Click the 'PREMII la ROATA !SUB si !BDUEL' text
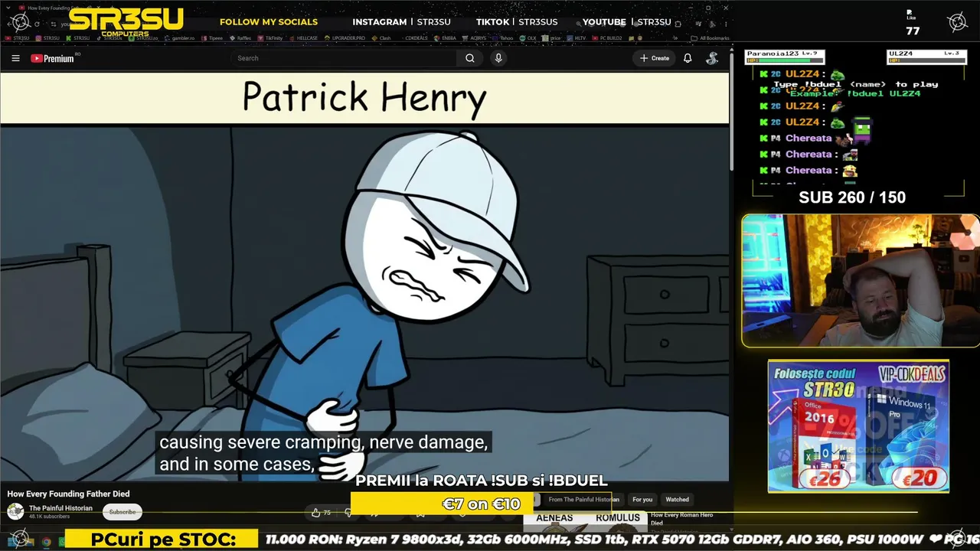Image resolution: width=980 pixels, height=551 pixels. pyautogui.click(x=482, y=481)
